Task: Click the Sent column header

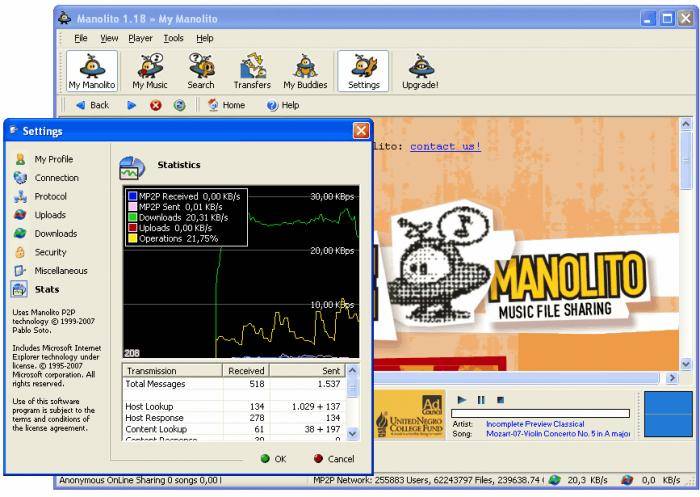Action: 307,371
